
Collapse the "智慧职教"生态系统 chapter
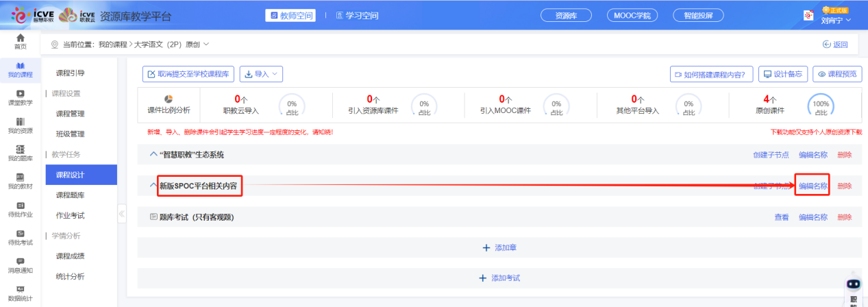pos(153,155)
